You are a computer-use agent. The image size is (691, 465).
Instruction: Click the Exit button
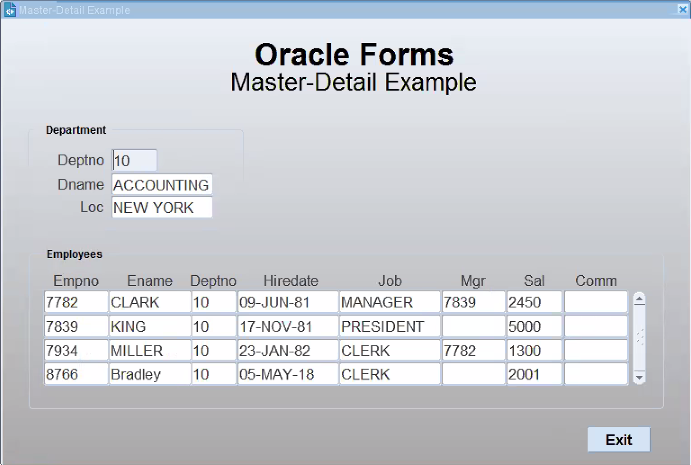[x=619, y=439]
